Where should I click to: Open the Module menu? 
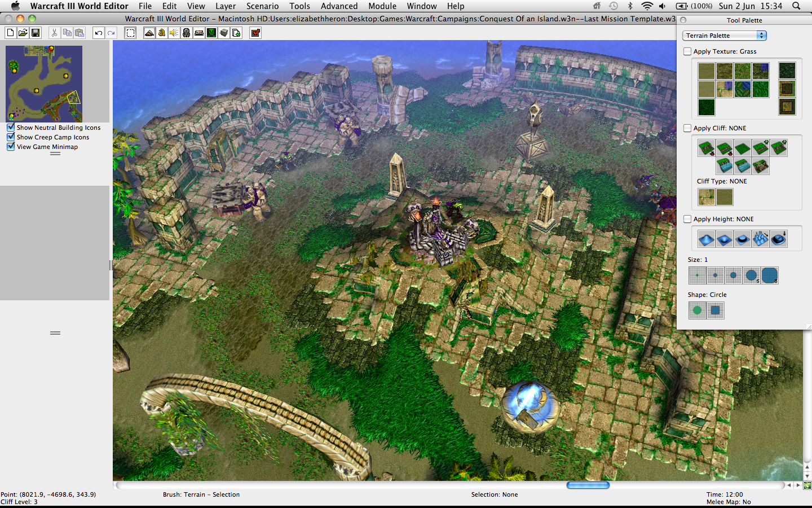pyautogui.click(x=382, y=6)
